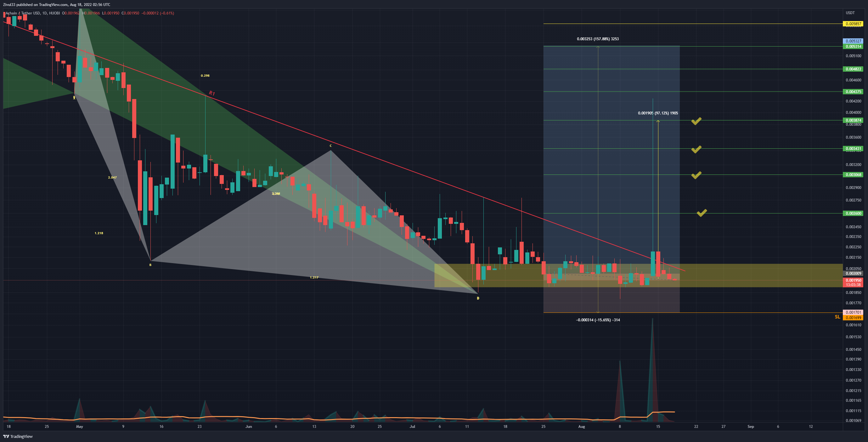Click the 0.001069 price axis tick

[853, 420]
